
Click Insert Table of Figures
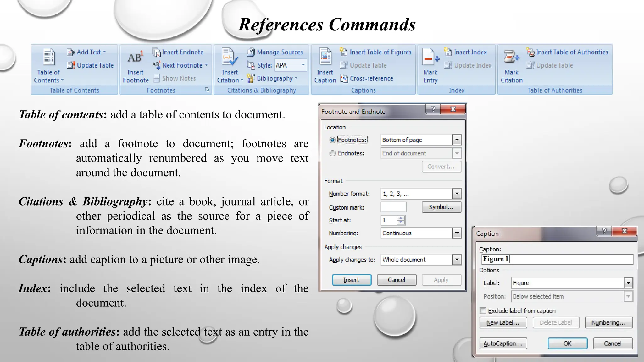pos(375,52)
